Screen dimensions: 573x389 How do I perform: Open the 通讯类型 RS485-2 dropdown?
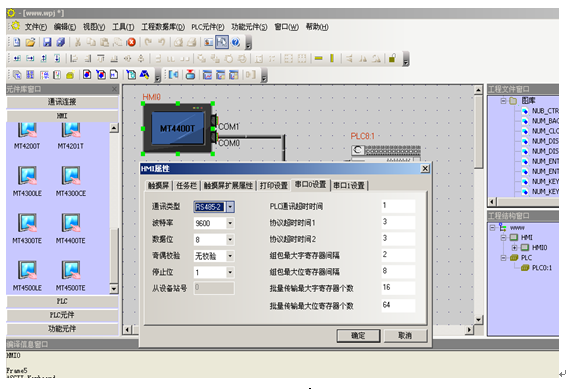click(230, 207)
